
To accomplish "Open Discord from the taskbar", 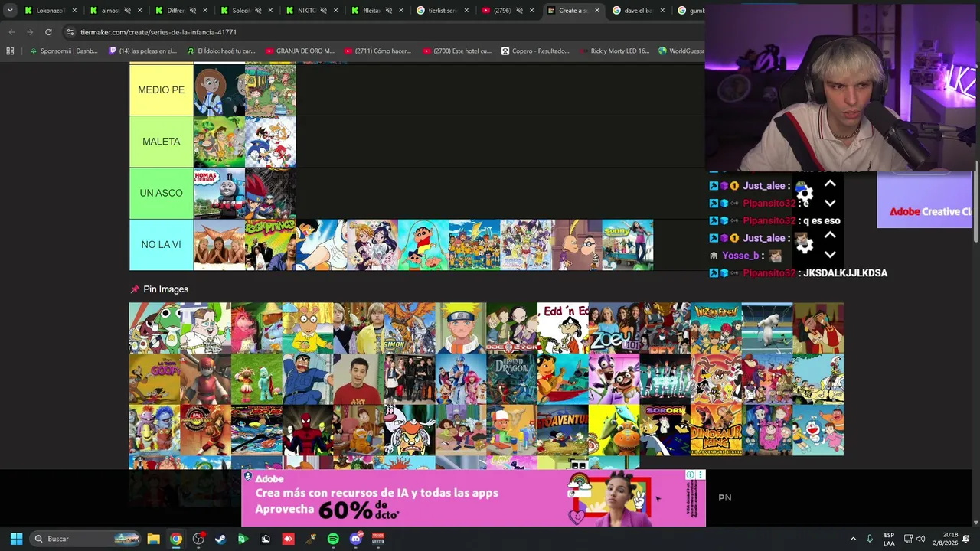I will [x=355, y=539].
